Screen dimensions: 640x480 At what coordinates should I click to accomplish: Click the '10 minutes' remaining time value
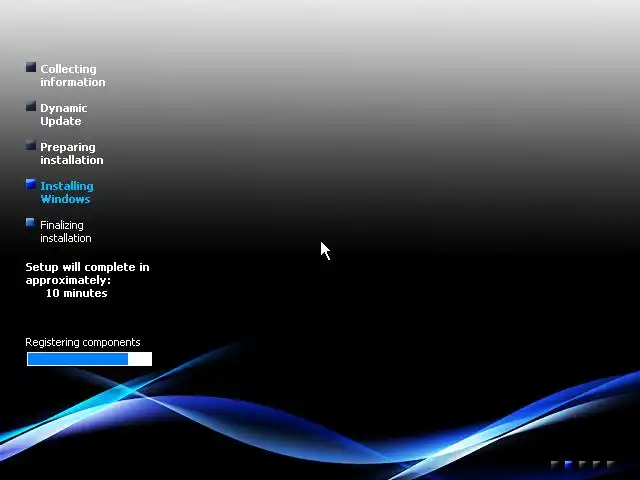77,293
